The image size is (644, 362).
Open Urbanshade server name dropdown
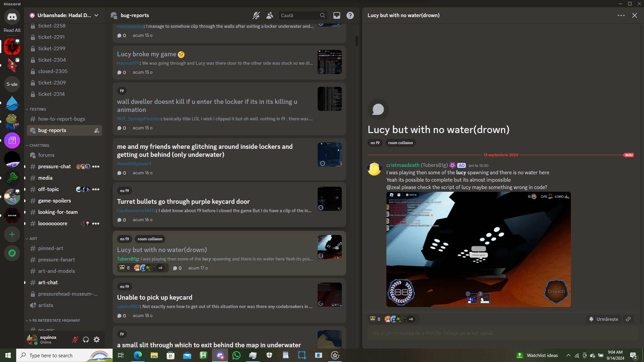pyautogui.click(x=64, y=15)
